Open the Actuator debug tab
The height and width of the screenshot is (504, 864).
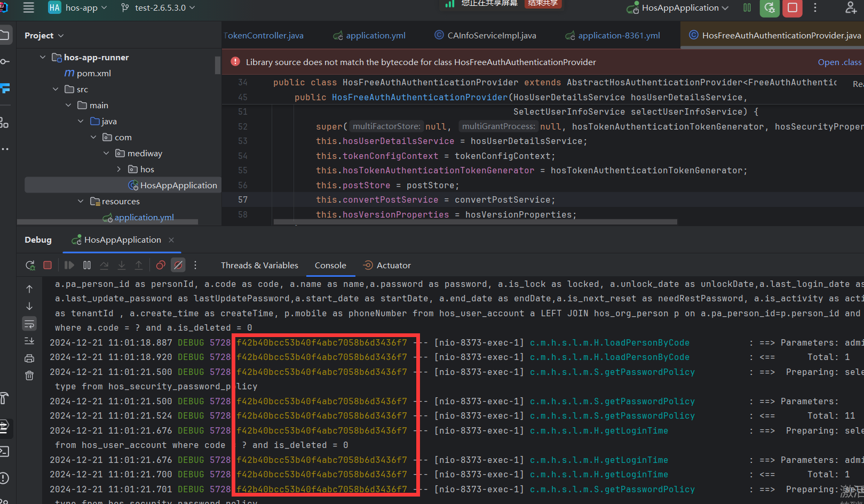387,265
